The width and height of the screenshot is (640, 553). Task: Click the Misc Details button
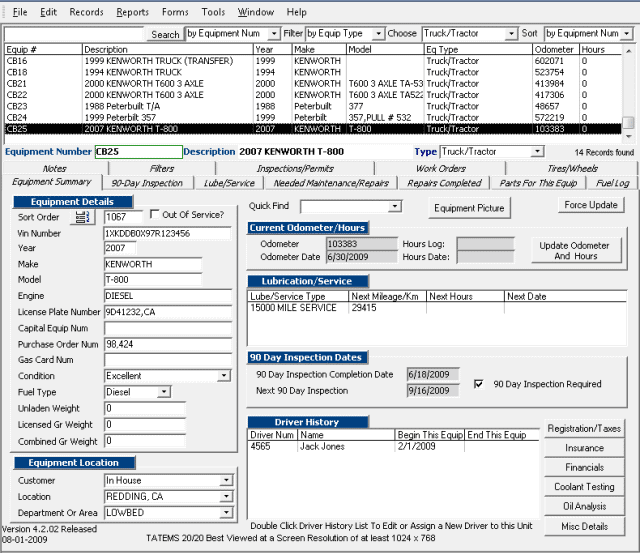[584, 526]
